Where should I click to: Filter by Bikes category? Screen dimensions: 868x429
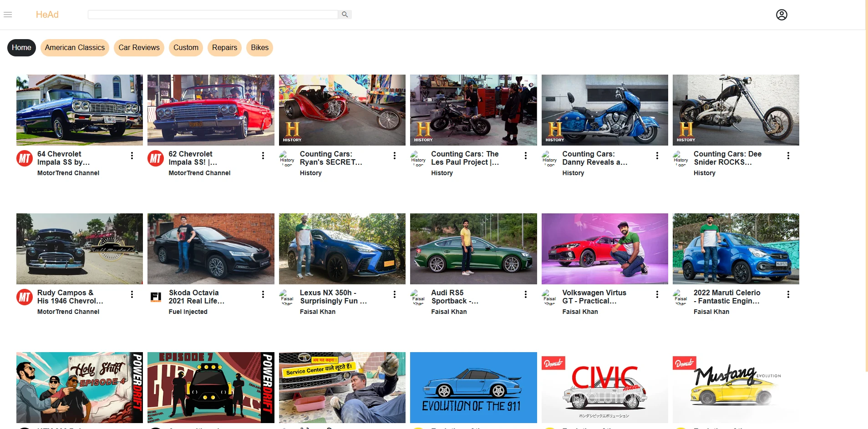tap(259, 48)
